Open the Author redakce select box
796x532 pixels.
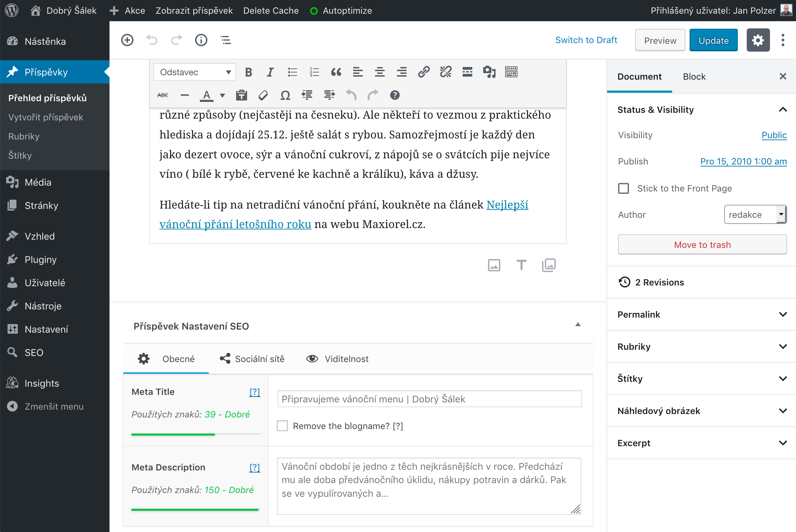tap(755, 215)
